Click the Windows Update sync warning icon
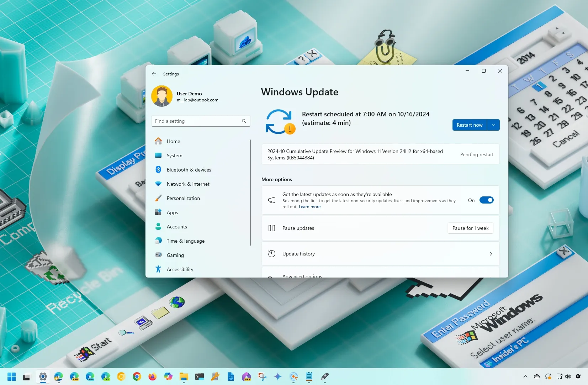This screenshot has width=588, height=385. (280, 122)
